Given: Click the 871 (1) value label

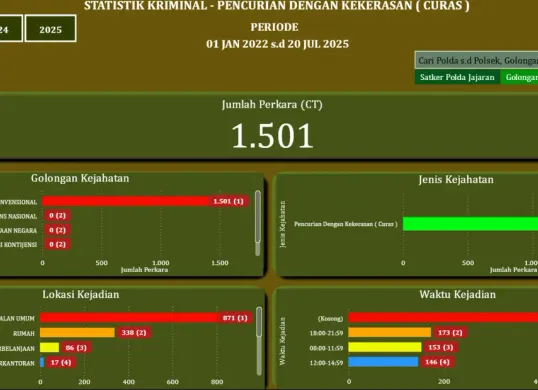Looking at the screenshot, I should point(235,318).
